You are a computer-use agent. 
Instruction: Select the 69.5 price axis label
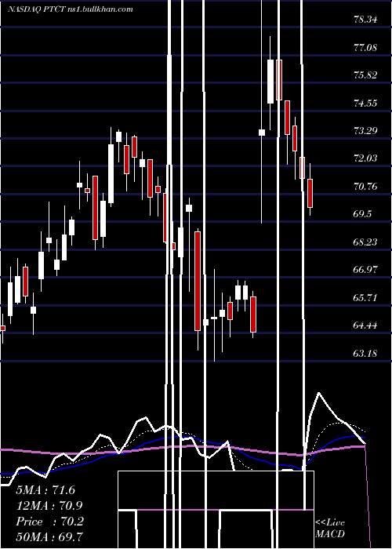pos(362,214)
